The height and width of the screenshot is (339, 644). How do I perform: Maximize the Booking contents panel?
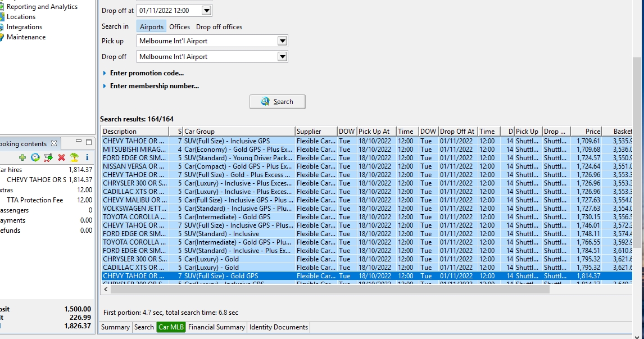[x=89, y=143]
